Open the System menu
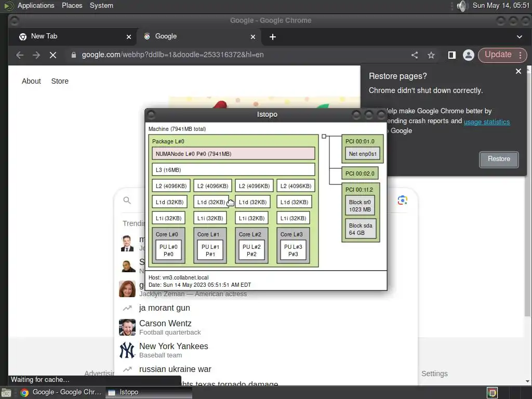Viewport: 532px width, 399px height. click(x=101, y=5)
